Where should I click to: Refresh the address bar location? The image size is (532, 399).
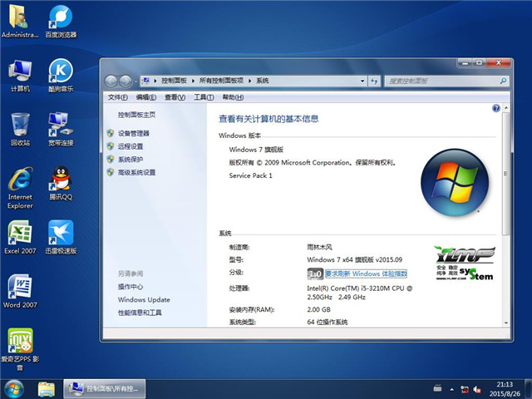(374, 81)
